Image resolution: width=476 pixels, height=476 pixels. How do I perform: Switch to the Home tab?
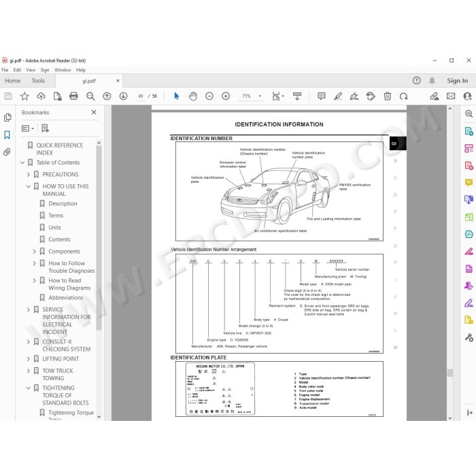coord(13,81)
